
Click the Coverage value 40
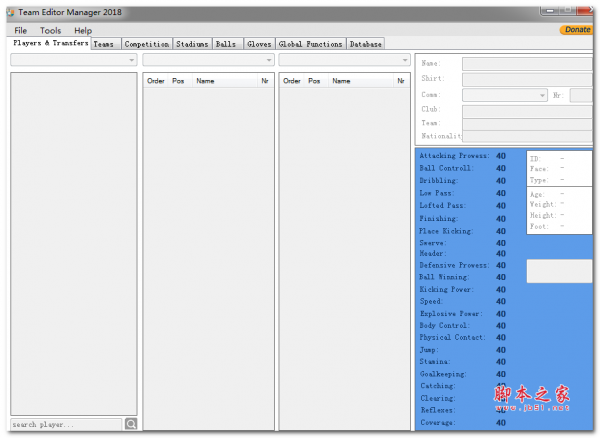point(501,423)
